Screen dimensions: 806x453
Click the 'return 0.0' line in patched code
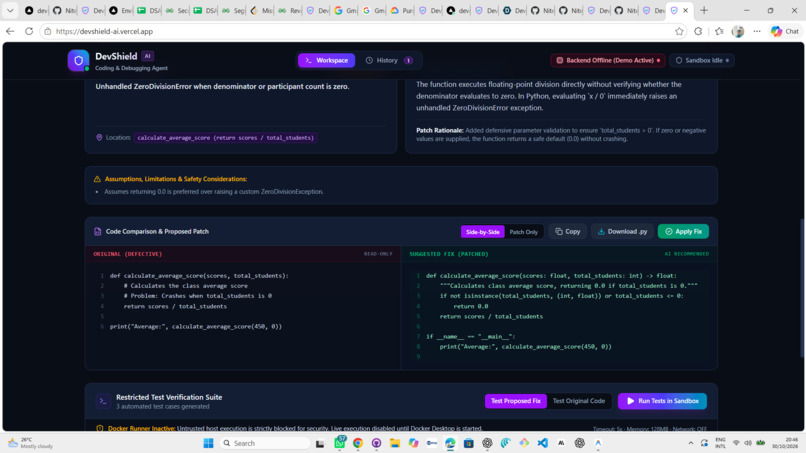pos(470,306)
